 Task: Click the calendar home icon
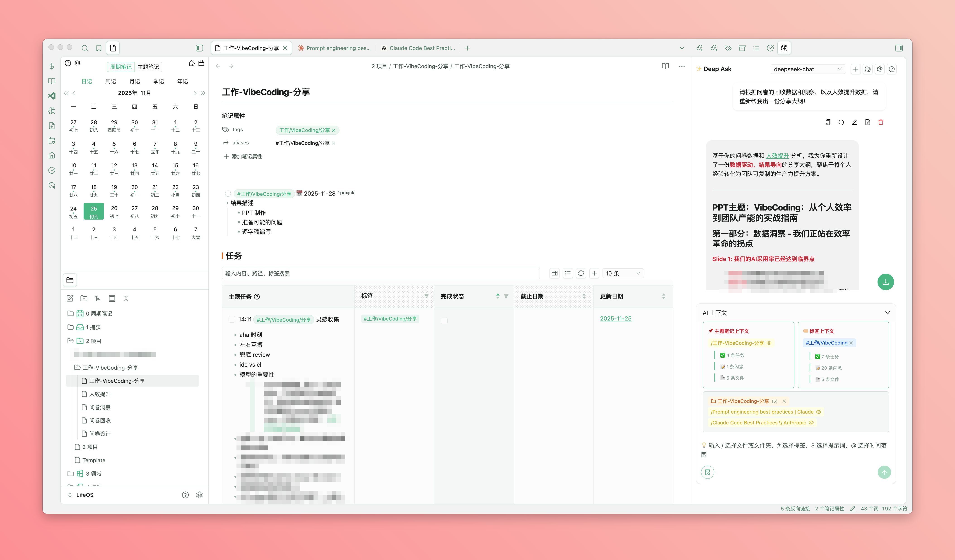191,63
